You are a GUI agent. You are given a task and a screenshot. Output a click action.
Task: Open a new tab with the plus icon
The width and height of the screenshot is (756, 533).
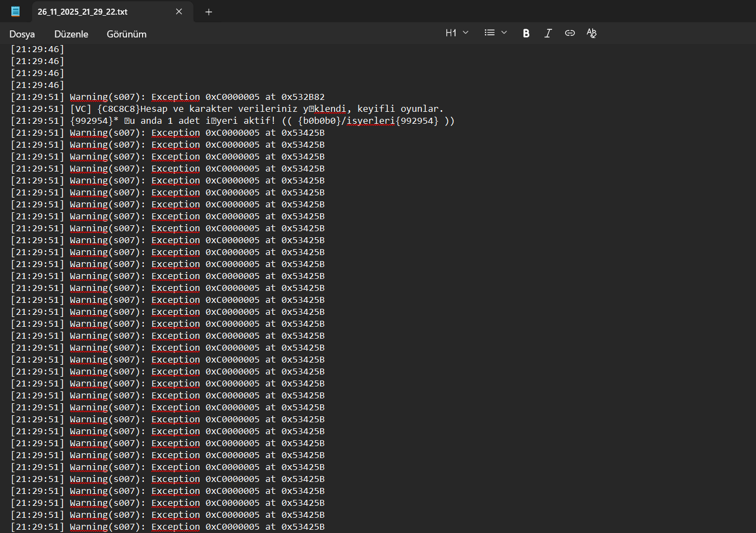click(209, 12)
